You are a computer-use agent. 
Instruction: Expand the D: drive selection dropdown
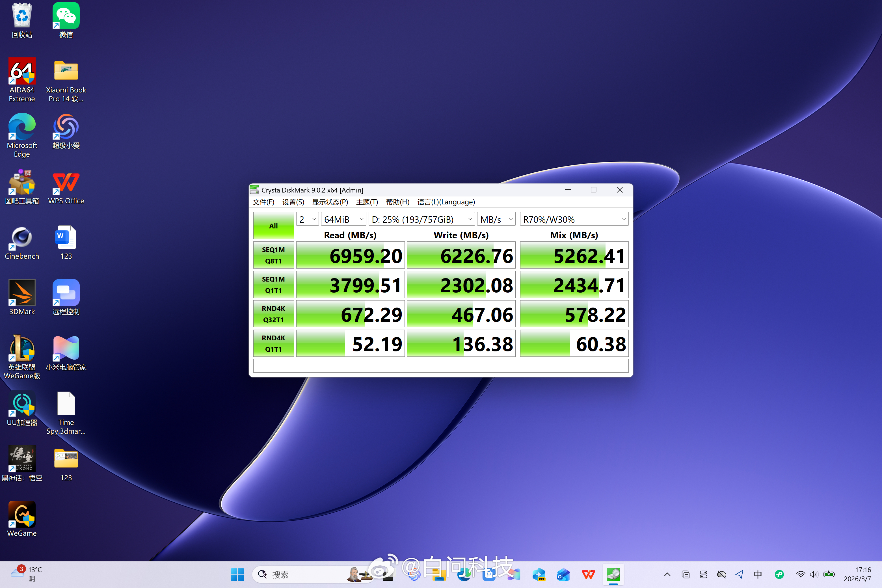click(x=421, y=219)
